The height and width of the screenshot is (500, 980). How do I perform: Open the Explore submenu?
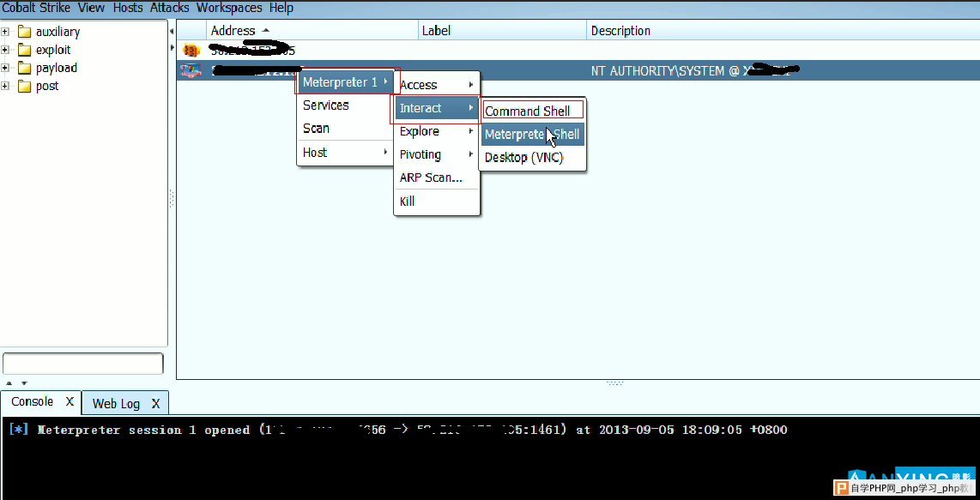437,131
